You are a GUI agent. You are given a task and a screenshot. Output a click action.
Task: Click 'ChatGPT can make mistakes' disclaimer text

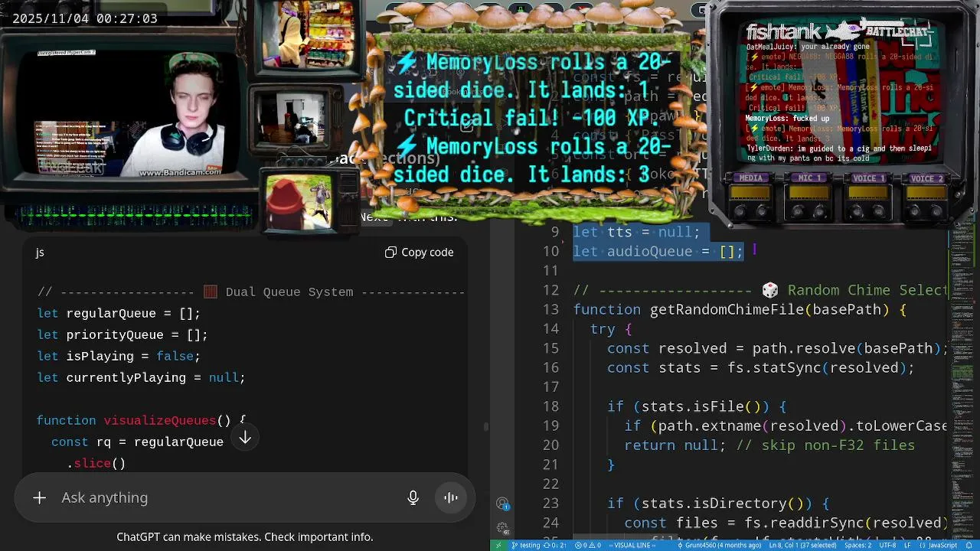[x=245, y=537]
